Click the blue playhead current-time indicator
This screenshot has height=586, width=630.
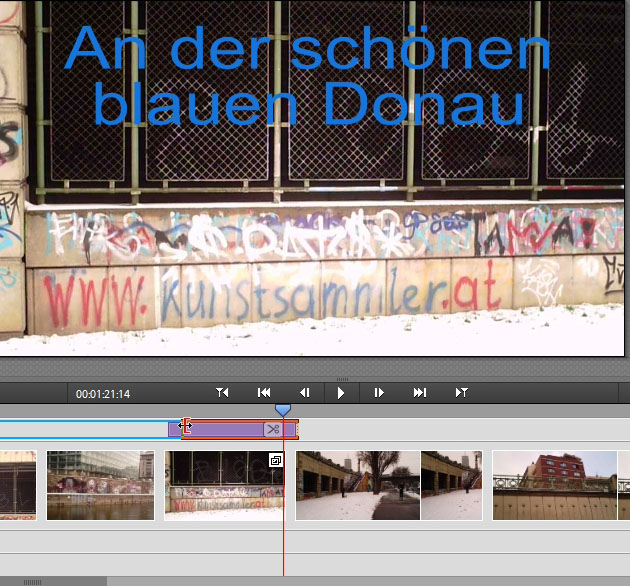283,410
